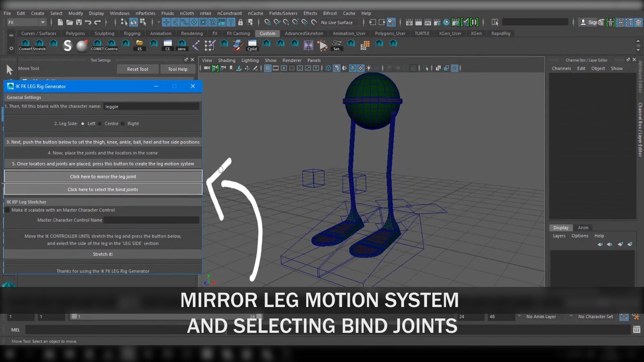Click the Stretch it! button
The height and width of the screenshot is (362, 644).
tap(103, 254)
